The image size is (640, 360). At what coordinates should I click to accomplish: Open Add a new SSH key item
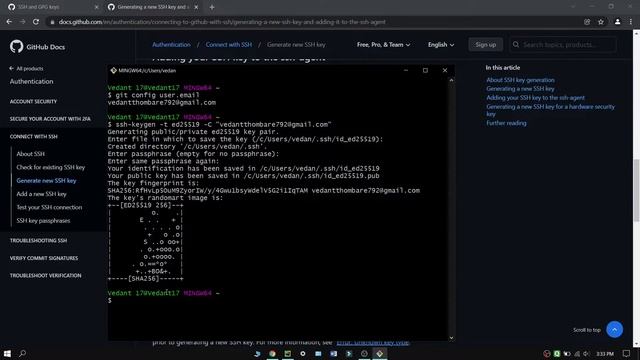(41, 194)
